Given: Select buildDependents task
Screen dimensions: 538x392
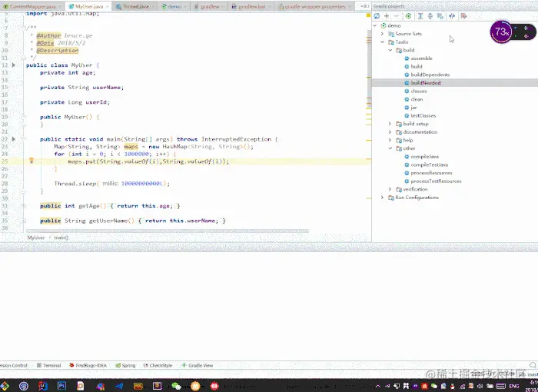Looking at the screenshot, I should point(427,75).
